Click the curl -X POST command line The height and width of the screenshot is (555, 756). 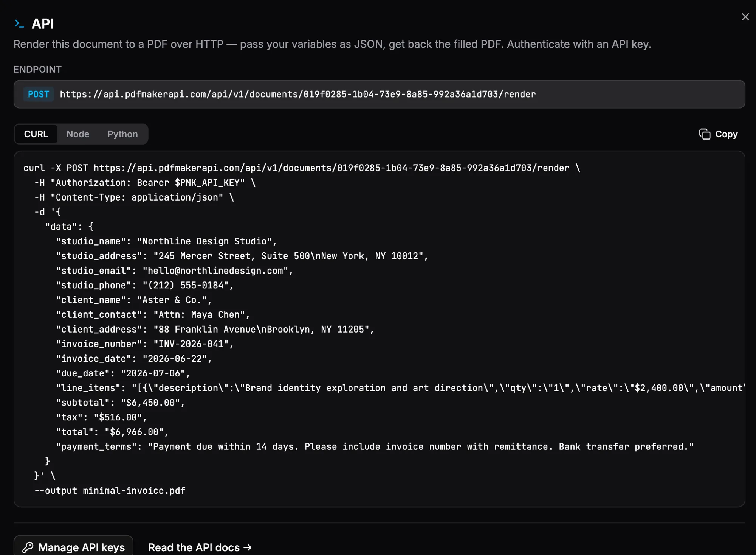[302, 168]
